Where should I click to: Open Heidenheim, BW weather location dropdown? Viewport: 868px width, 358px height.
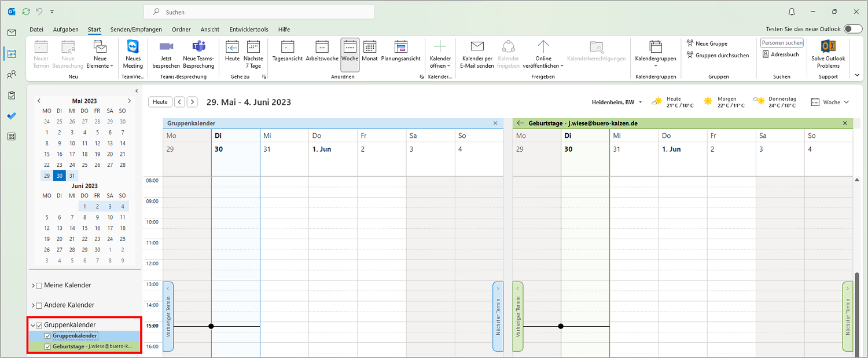point(617,102)
